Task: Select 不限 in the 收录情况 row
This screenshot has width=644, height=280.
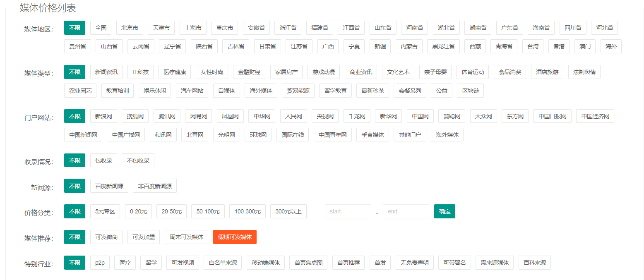Action: (74, 160)
